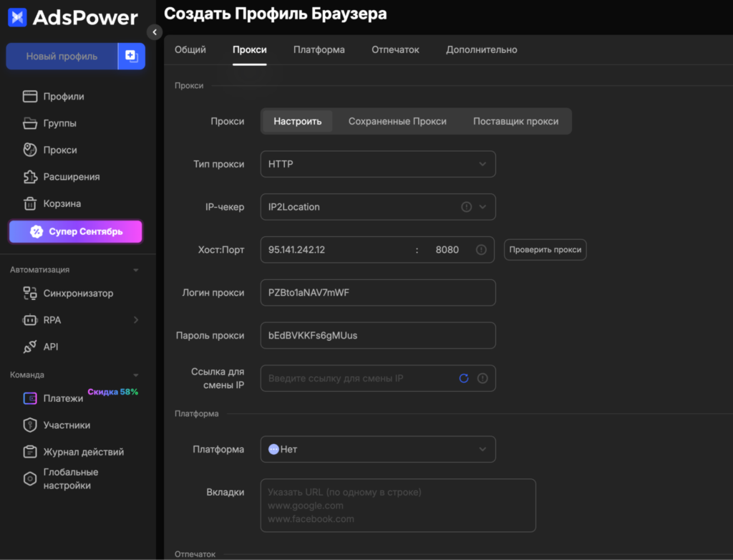The image size is (733, 560).
Task: Click the info icon next to port 8080
Action: pos(481,250)
